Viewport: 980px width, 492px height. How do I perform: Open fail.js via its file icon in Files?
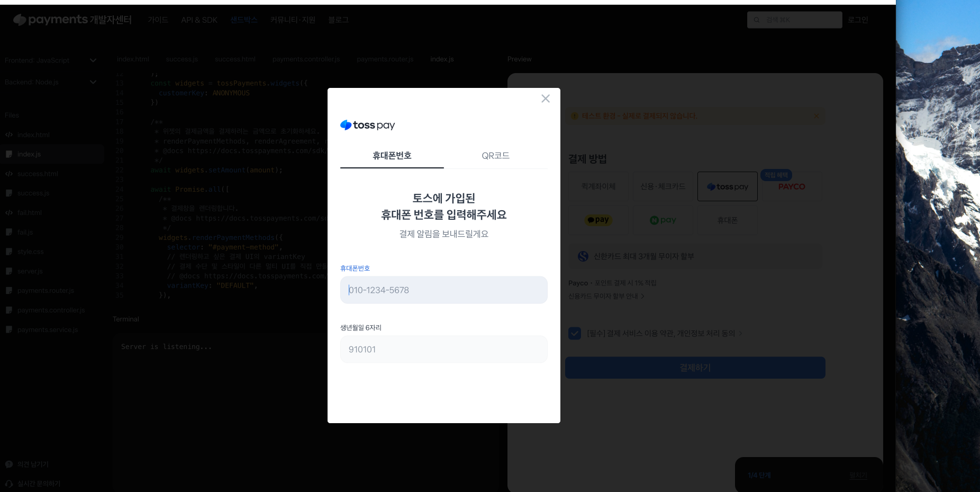(9, 232)
